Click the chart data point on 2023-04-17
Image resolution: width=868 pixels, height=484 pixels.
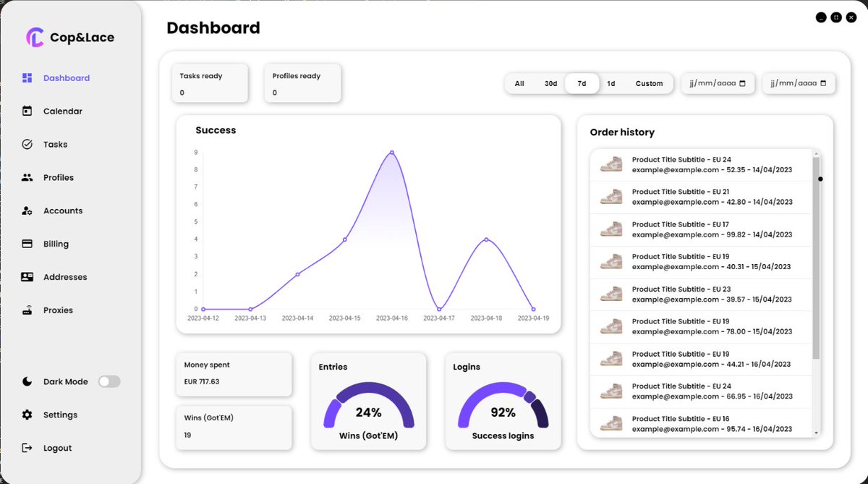pyautogui.click(x=439, y=309)
